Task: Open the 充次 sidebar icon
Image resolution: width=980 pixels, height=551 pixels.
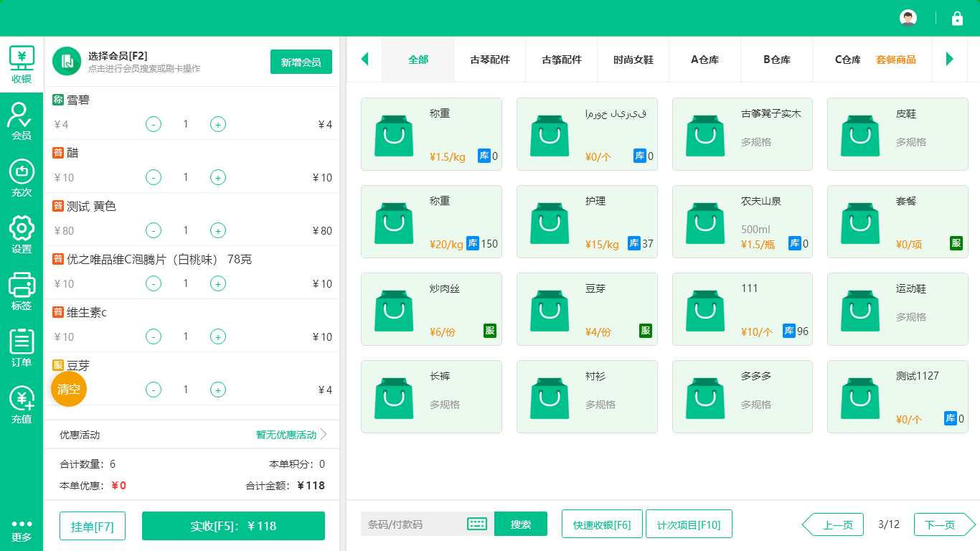Action: pos(22,178)
